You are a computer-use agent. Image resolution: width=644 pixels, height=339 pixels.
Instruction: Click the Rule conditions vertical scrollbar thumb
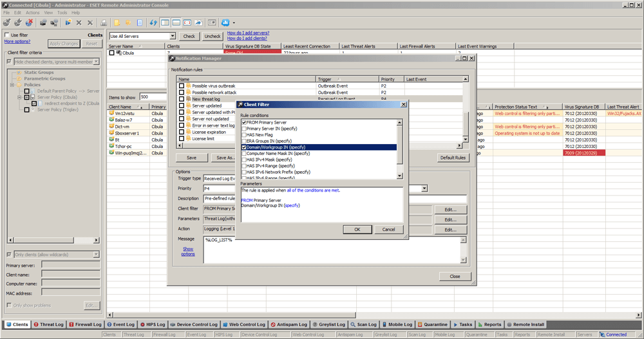(400, 145)
